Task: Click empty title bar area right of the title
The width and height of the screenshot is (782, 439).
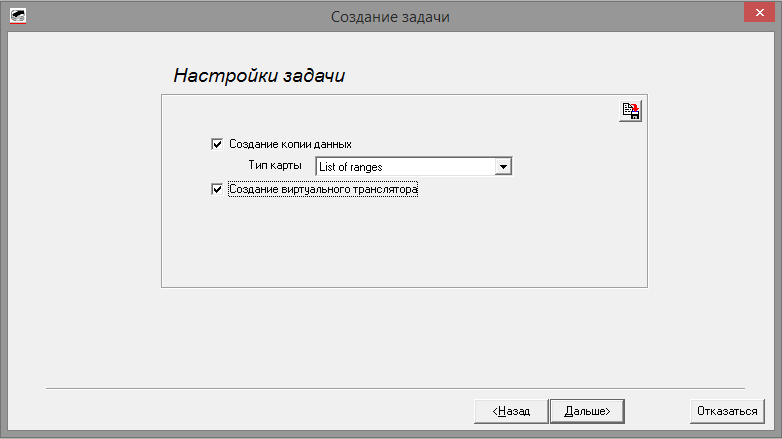Action: click(x=600, y=16)
